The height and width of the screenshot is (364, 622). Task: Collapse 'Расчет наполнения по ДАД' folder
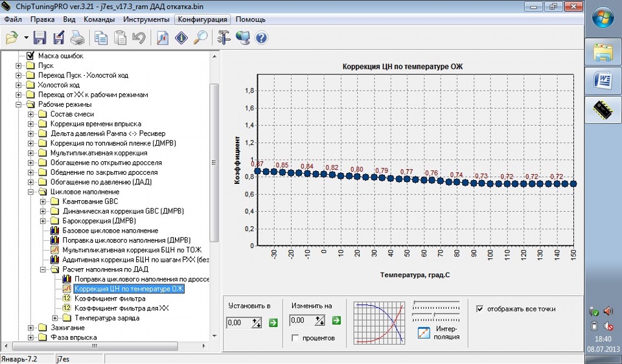(43, 269)
